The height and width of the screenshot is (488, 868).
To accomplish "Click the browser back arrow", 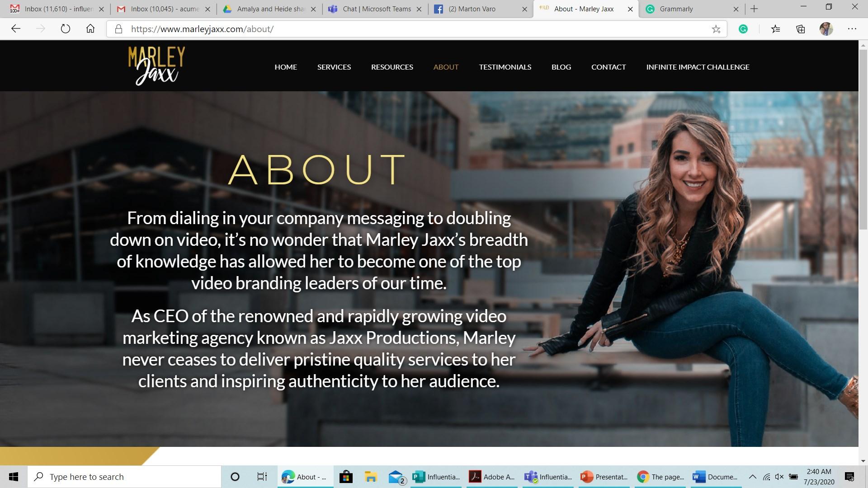I will coord(16,29).
